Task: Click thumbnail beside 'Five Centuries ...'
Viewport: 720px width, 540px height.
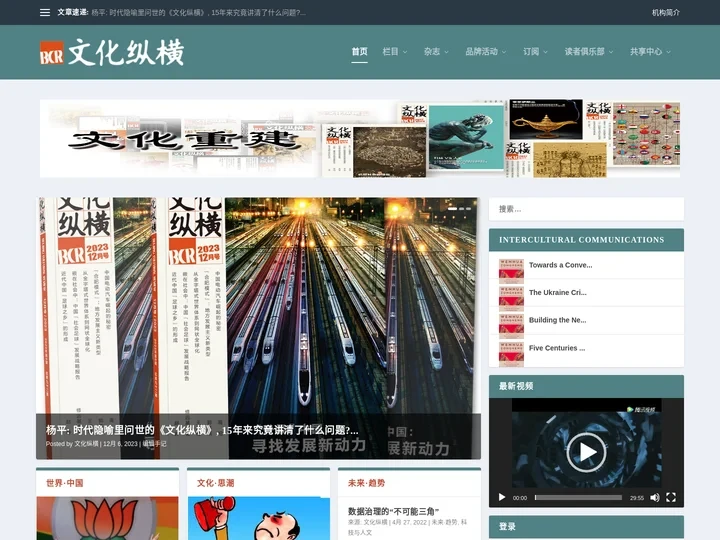Action: click(x=511, y=354)
